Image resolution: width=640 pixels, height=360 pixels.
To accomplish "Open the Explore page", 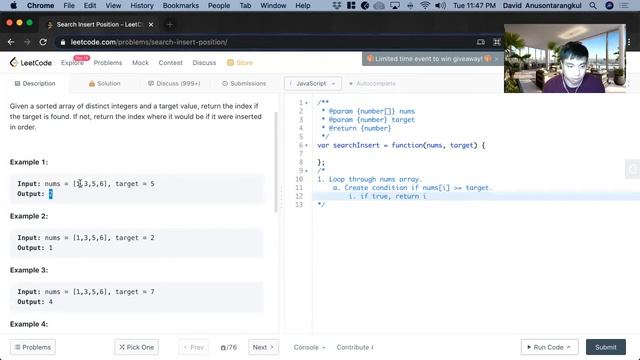I will pos(72,63).
